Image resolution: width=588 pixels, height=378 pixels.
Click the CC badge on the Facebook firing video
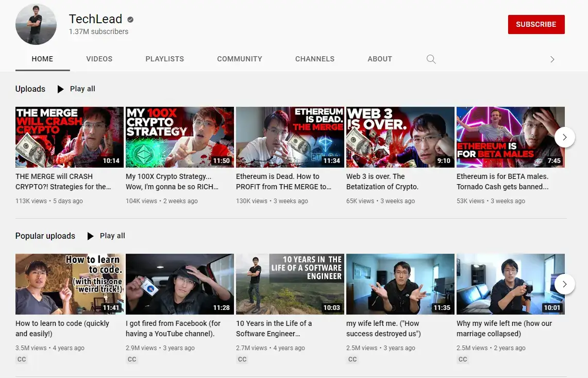click(131, 359)
